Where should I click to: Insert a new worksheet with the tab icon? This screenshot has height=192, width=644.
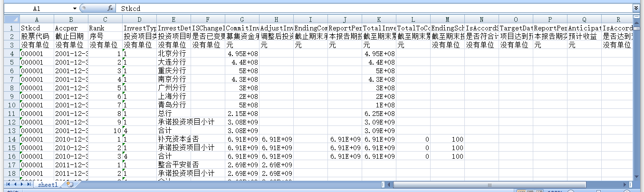pos(70,184)
